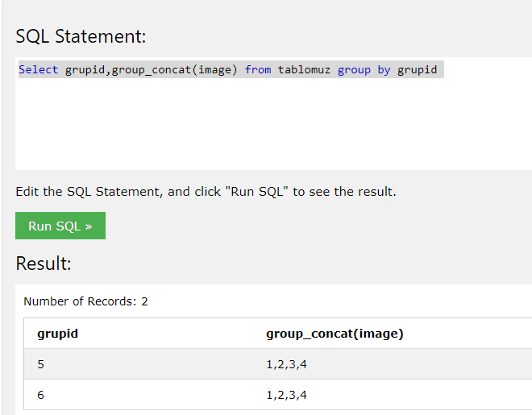Image resolution: width=532 pixels, height=415 pixels.
Task: Click 1,2,3,4 value in grupid 5 row
Action: point(287,364)
